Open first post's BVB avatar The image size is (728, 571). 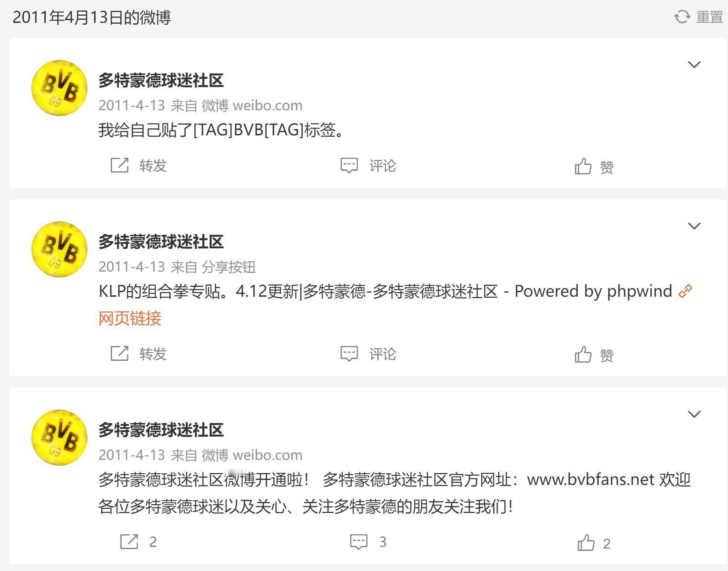59,88
